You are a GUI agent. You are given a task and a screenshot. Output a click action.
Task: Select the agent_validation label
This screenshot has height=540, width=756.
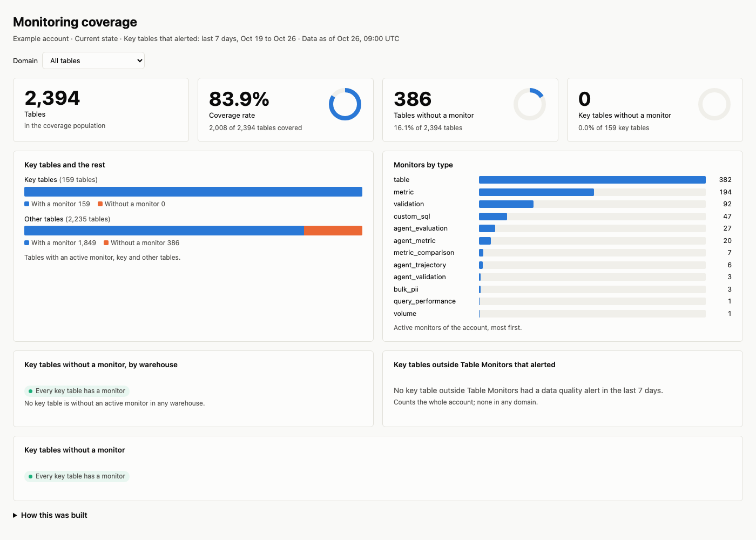click(x=420, y=277)
